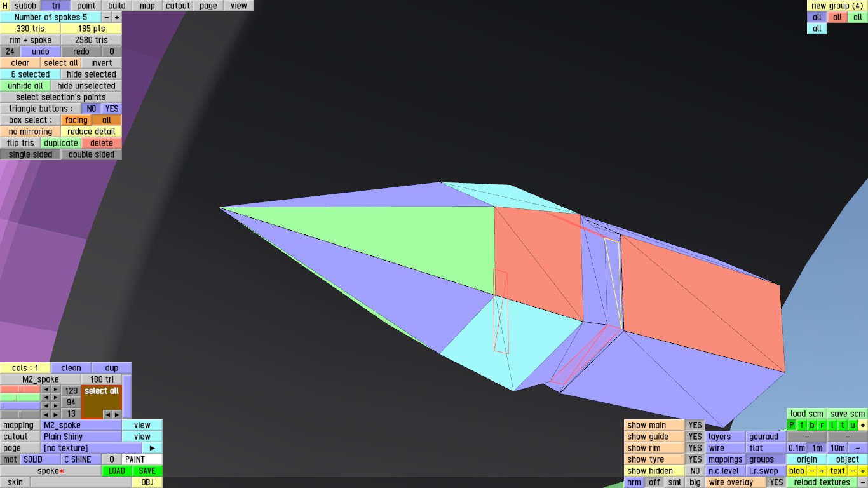Click the brown select all colour swatch
Viewport: 868px width, 488px height.
click(x=101, y=402)
